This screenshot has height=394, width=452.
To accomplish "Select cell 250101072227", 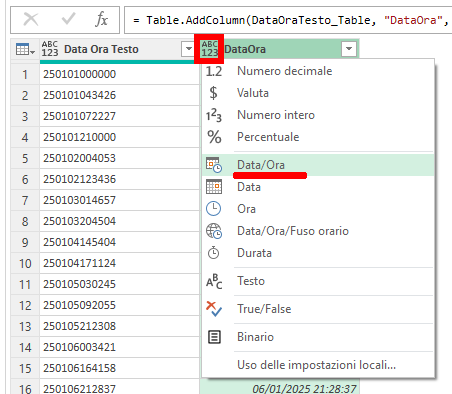I will [119, 116].
